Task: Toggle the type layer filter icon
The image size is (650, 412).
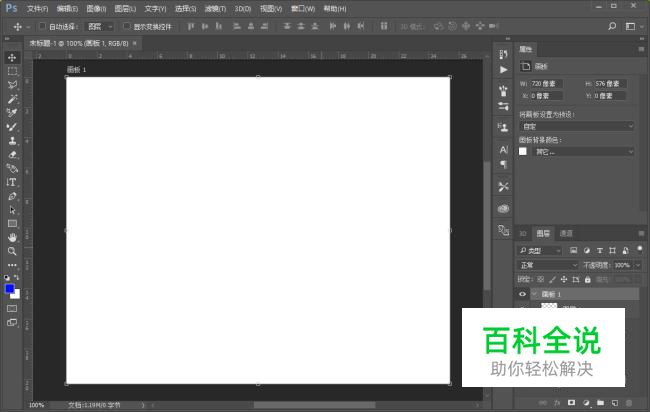Action: pos(599,250)
